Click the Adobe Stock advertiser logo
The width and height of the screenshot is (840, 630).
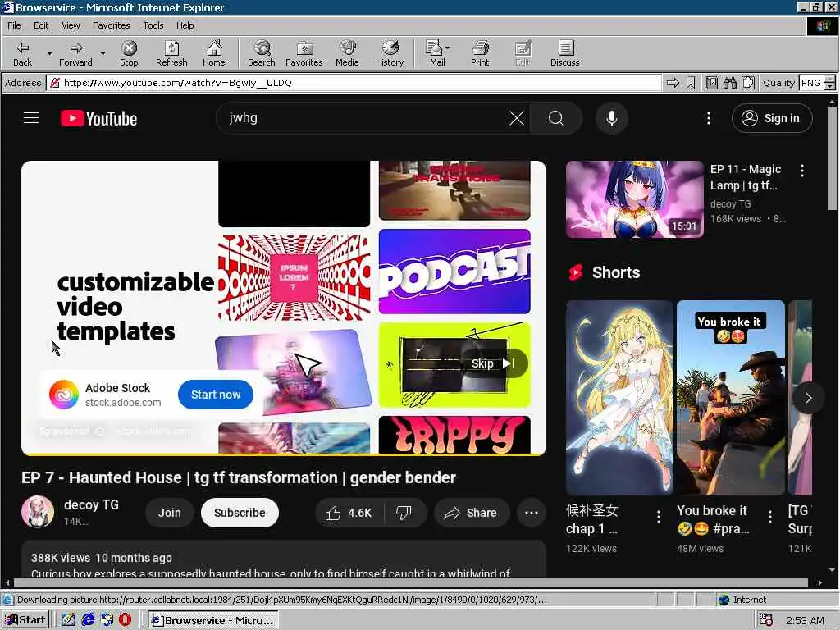pyautogui.click(x=64, y=395)
